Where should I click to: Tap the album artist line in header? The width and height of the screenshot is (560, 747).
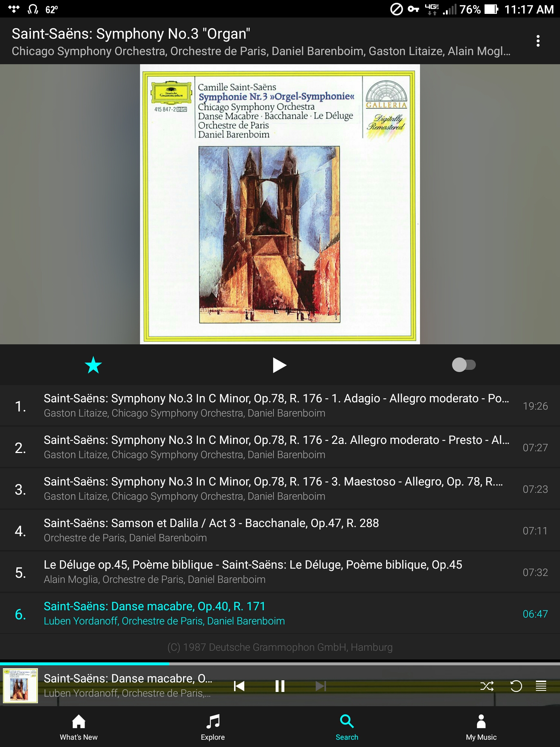pyautogui.click(x=261, y=51)
